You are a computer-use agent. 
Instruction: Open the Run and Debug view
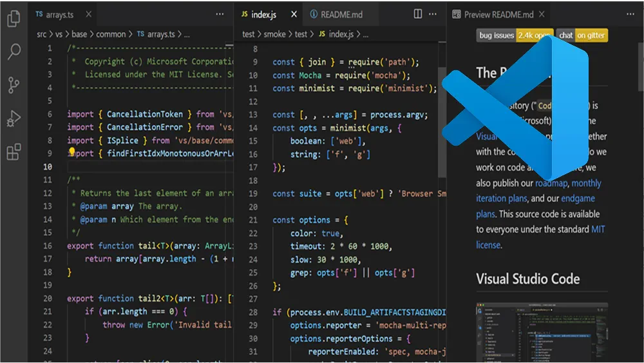pos(13,119)
